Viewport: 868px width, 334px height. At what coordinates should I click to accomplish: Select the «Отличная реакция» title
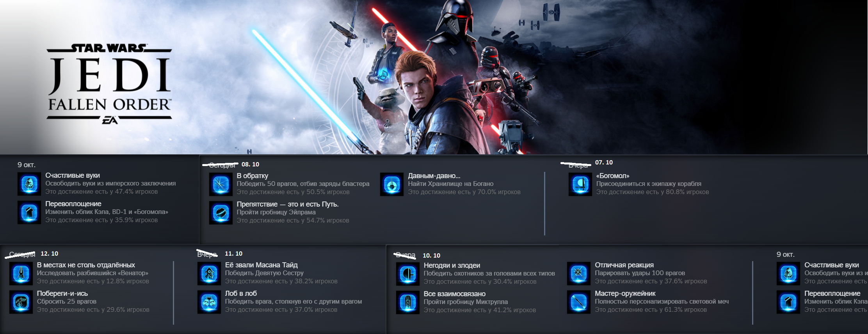624,265
